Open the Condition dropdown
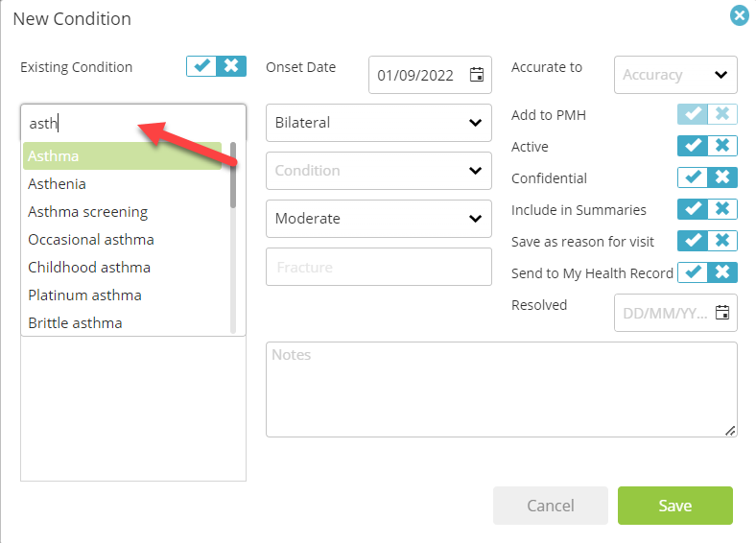The width and height of the screenshot is (756, 543). click(379, 171)
